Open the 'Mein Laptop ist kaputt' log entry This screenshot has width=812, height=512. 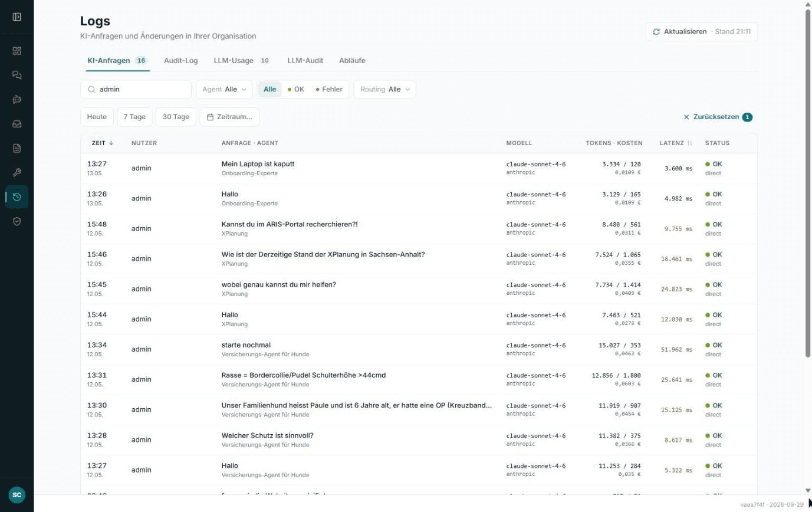(x=419, y=168)
